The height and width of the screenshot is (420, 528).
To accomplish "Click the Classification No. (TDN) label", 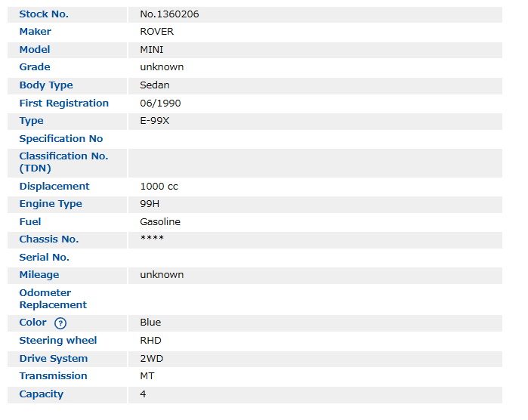I will click(63, 162).
